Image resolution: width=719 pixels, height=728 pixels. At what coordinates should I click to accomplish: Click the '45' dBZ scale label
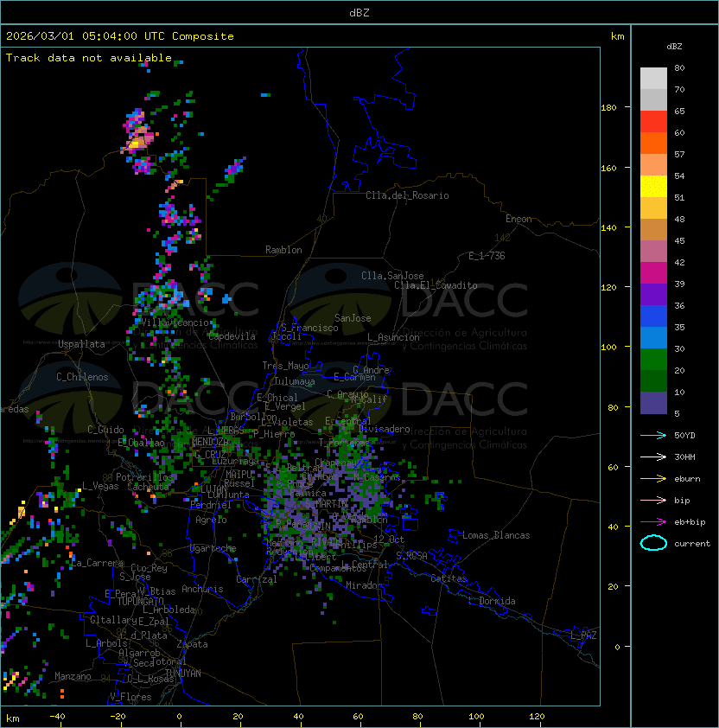(x=679, y=240)
